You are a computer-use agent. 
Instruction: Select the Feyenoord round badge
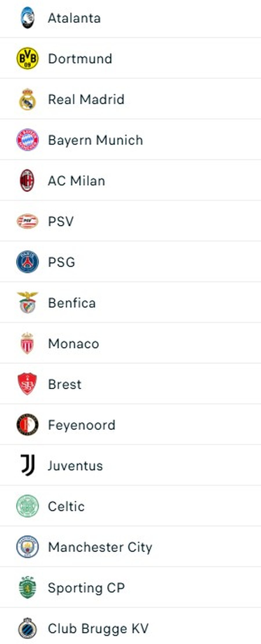(28, 425)
